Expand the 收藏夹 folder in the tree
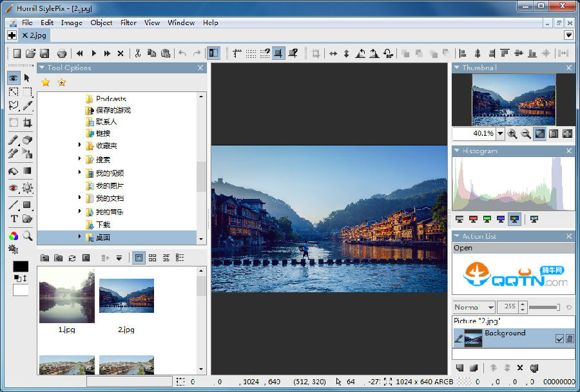 [80, 145]
